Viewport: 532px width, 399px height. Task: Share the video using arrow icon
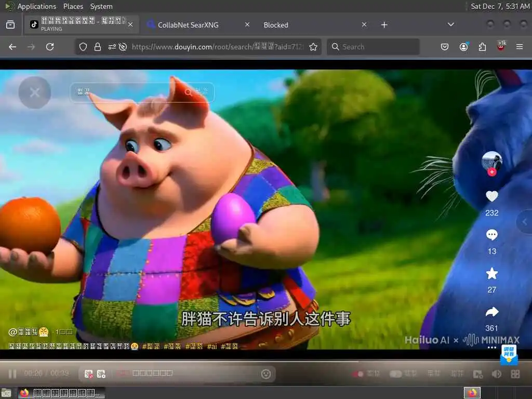[491, 312]
